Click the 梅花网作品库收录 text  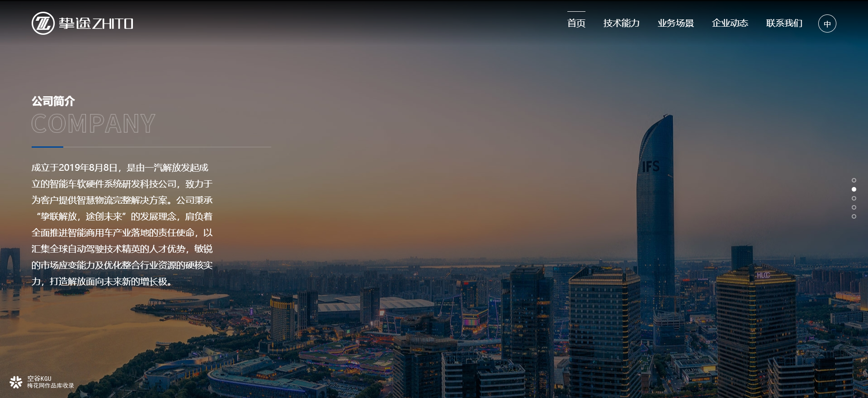click(51, 386)
